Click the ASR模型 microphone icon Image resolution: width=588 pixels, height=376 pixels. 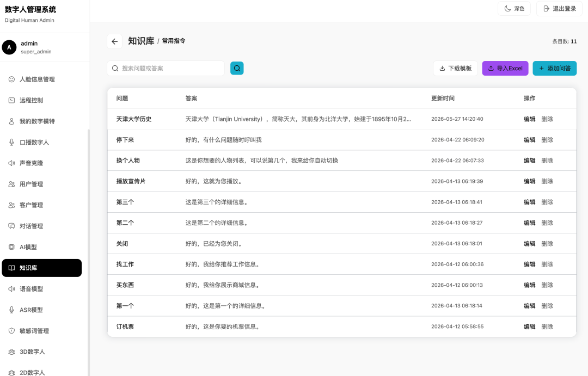(11, 310)
